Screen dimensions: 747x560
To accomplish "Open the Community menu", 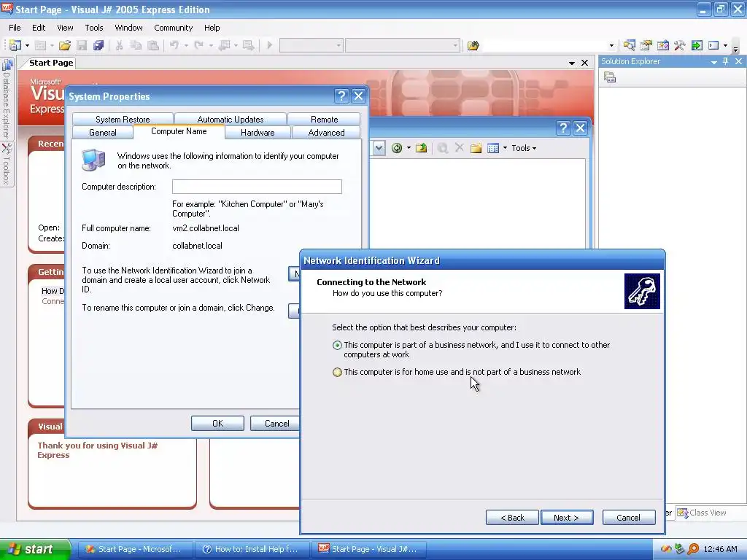I will 173,28.
